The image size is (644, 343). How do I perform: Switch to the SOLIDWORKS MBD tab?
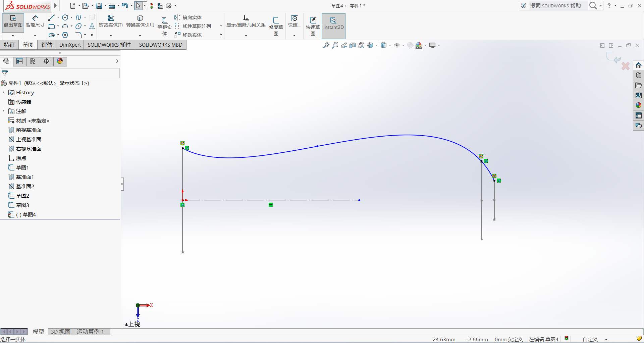click(x=161, y=45)
